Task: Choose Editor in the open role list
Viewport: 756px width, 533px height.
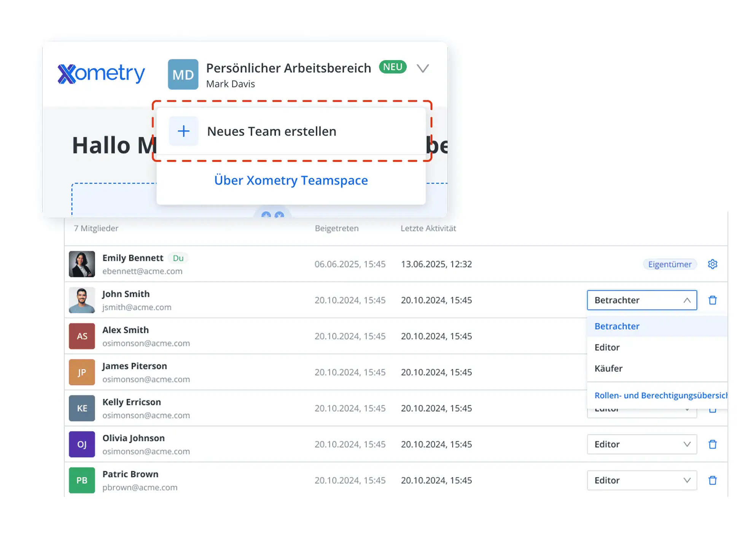Action: [657, 347]
